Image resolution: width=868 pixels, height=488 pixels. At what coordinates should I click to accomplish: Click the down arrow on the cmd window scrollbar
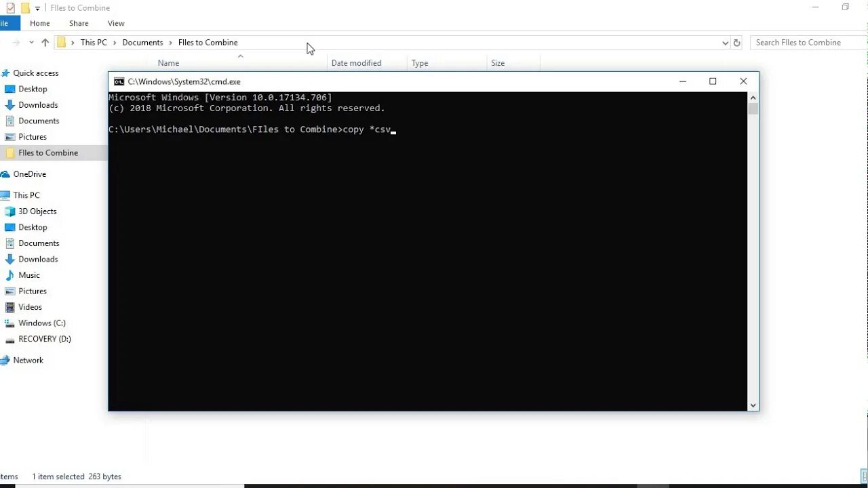point(753,405)
